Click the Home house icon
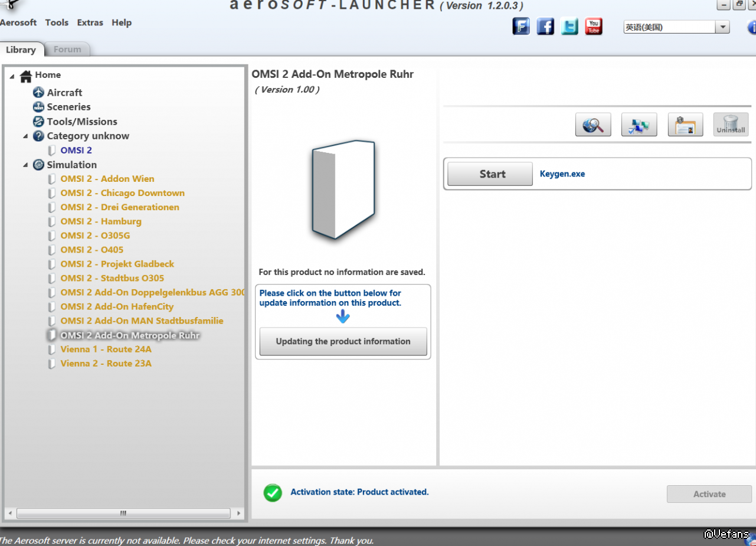This screenshot has height=546, width=756. [x=26, y=76]
